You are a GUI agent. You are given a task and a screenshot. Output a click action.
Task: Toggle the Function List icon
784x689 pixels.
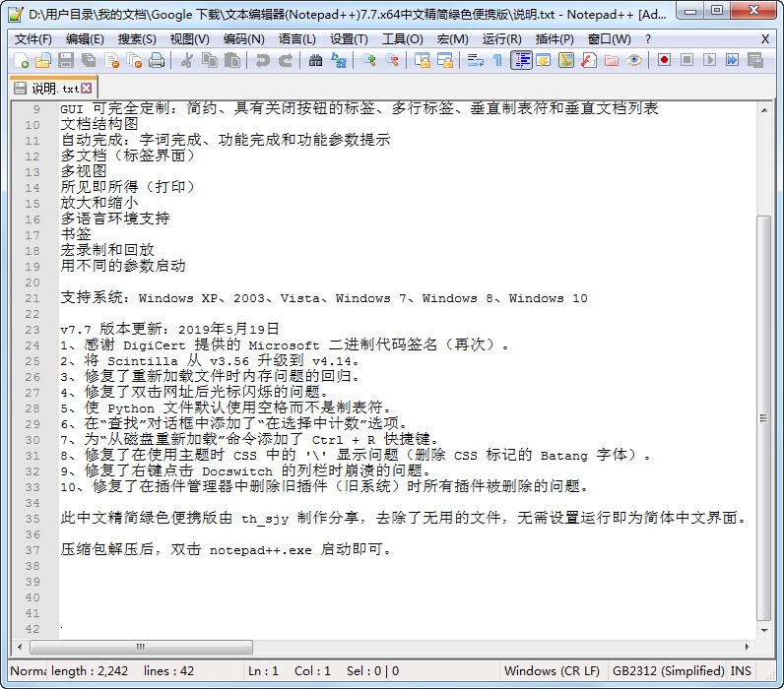pos(589,60)
